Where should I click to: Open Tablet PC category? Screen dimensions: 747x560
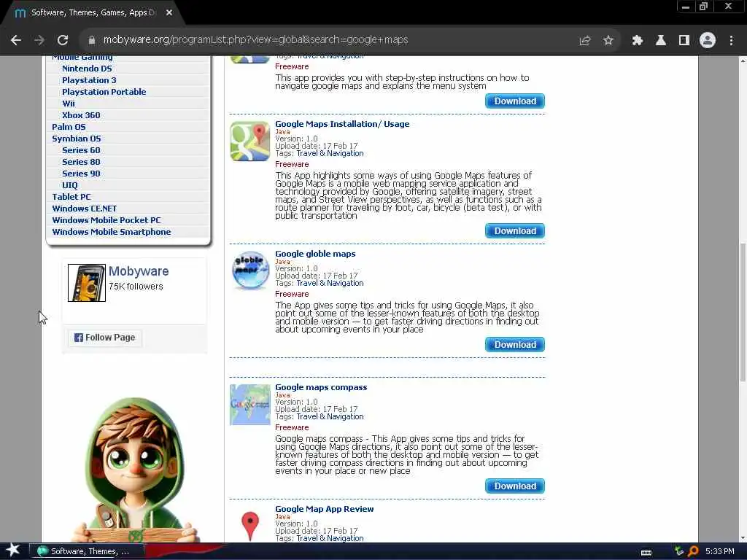point(71,197)
